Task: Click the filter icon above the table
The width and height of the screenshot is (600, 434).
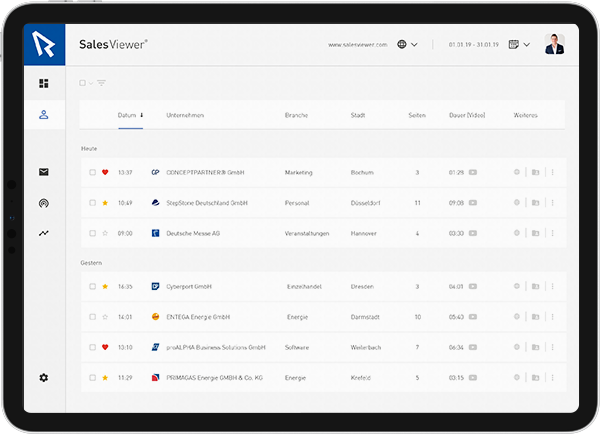Action: (101, 83)
